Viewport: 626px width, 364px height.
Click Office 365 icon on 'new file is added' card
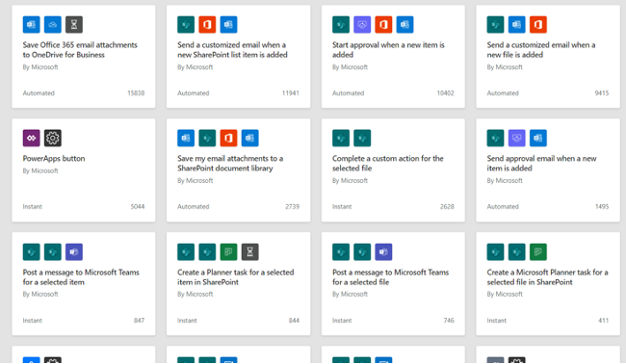538,24
